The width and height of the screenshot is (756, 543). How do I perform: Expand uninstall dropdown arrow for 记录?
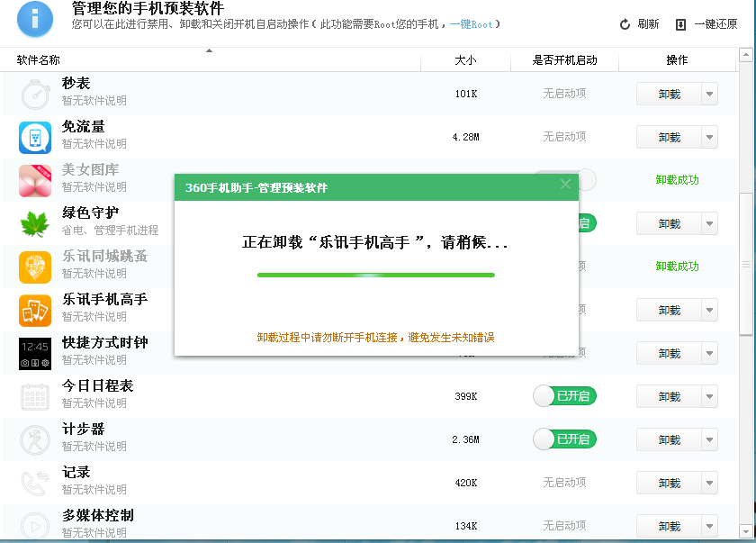(709, 483)
